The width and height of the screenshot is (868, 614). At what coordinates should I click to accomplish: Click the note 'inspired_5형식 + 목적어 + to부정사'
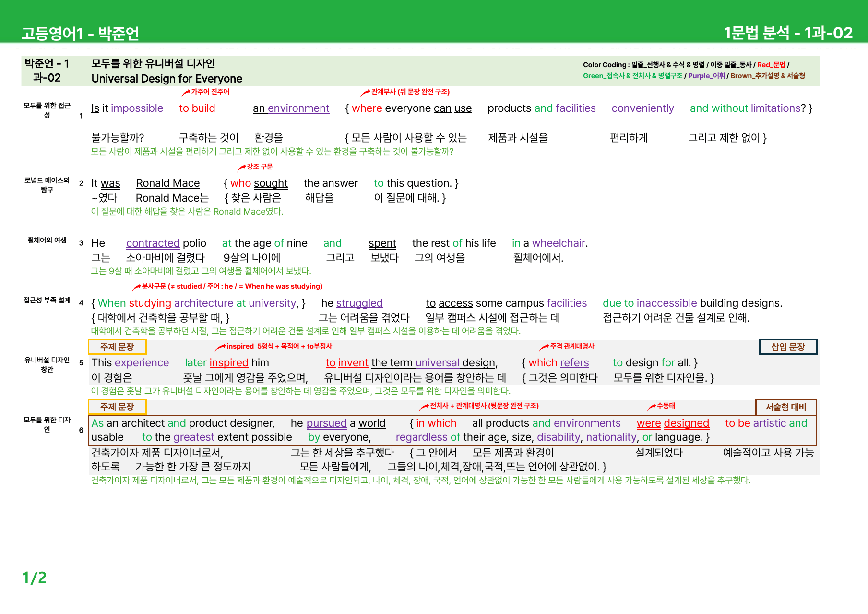[x=279, y=346]
